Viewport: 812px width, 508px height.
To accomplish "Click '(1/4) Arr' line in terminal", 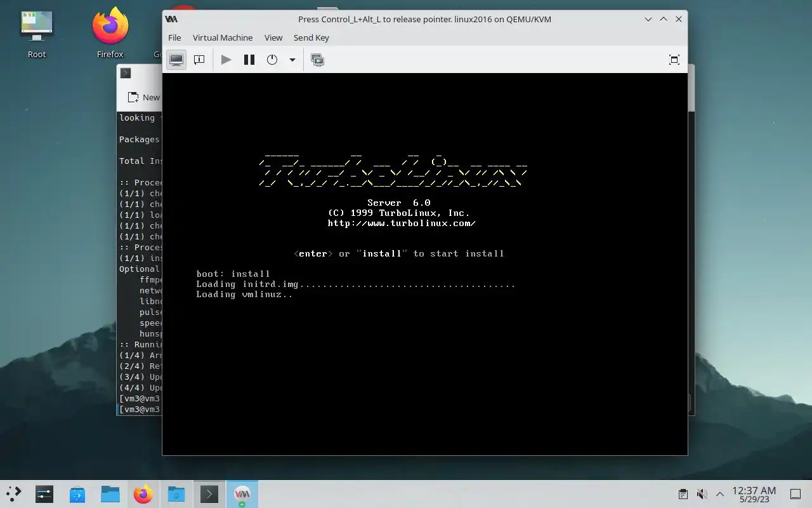I will [x=140, y=356].
